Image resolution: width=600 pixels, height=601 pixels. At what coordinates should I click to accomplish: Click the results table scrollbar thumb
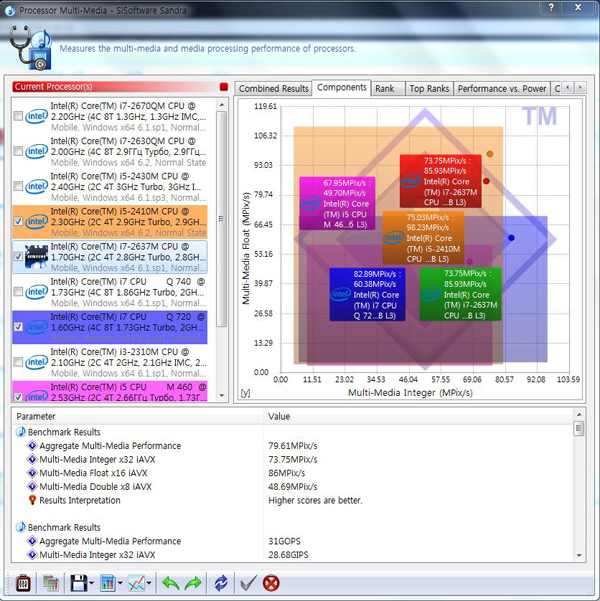579,429
